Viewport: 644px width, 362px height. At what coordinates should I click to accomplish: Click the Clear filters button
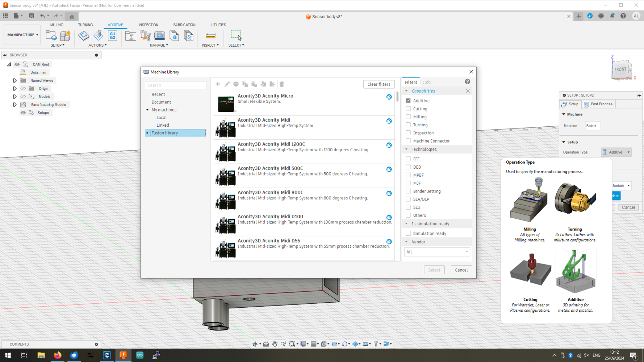[x=379, y=84]
